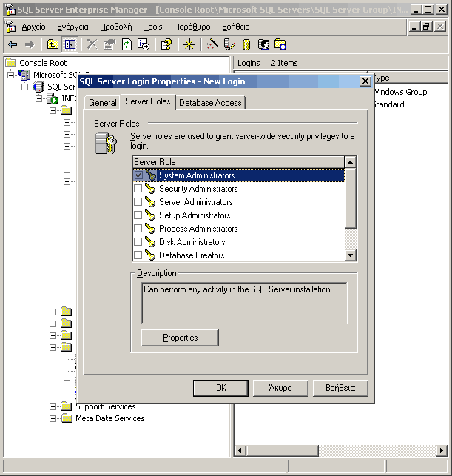452x476 pixels.
Task: Click the Help question mark toolbar icon
Action: (x=166, y=44)
